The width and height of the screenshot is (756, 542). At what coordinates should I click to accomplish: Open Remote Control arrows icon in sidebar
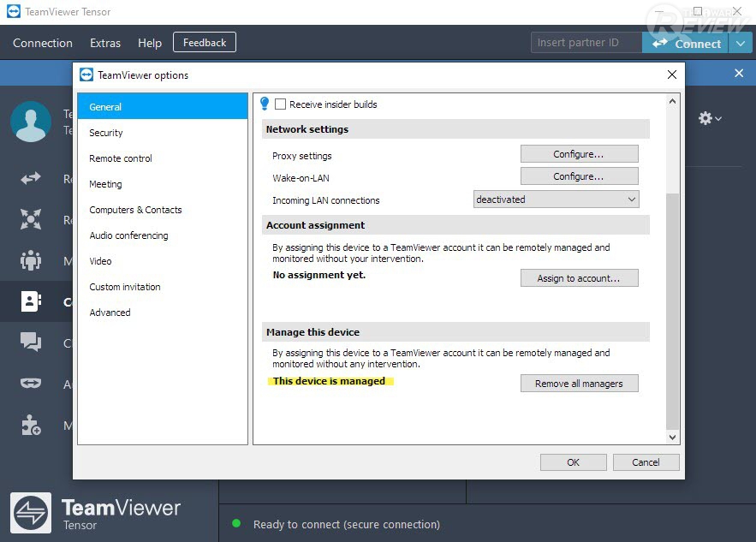click(x=31, y=178)
